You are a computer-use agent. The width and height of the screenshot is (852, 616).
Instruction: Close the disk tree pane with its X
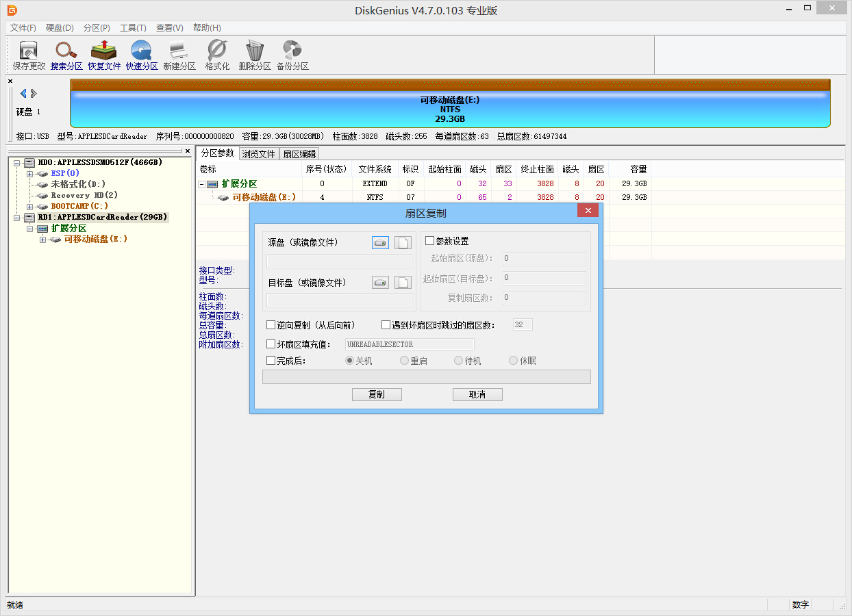188,151
